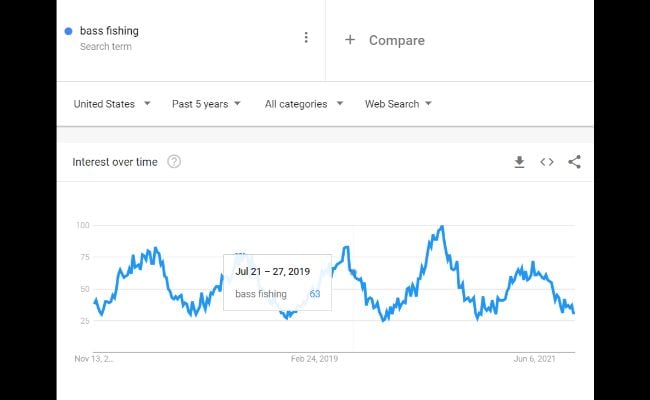
Task: Click the blue dot beside bass fishing
Action: (68, 31)
